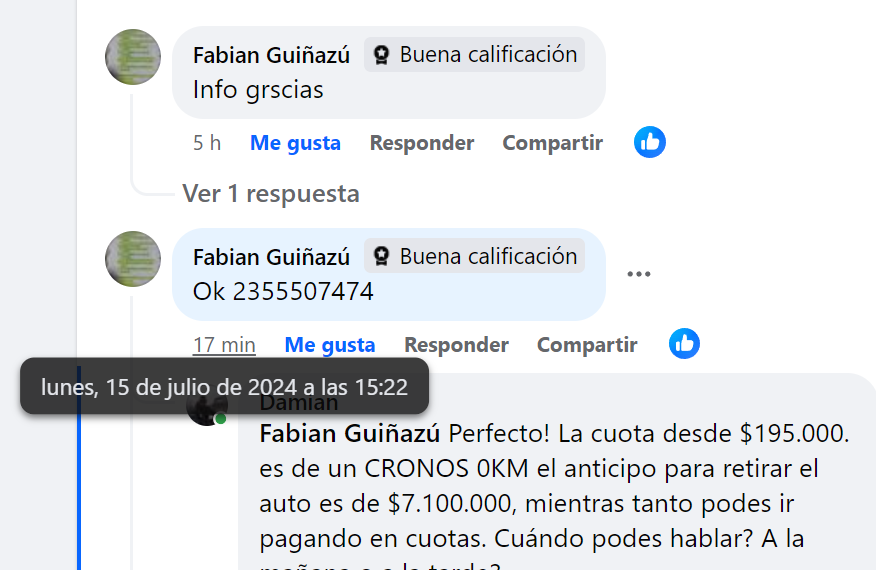The height and width of the screenshot is (570, 876).
Task: Share the "Info grscias" comment
Action: point(553,143)
